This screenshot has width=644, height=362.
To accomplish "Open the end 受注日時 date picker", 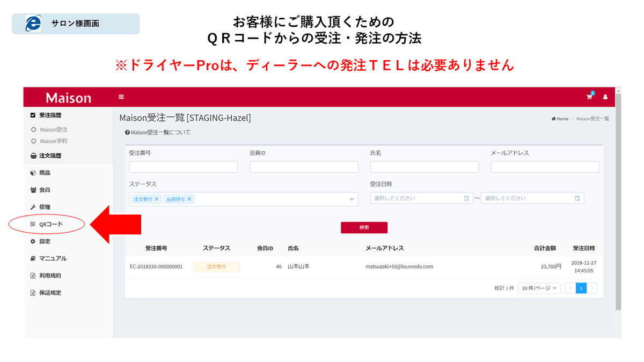I will click(532, 198).
